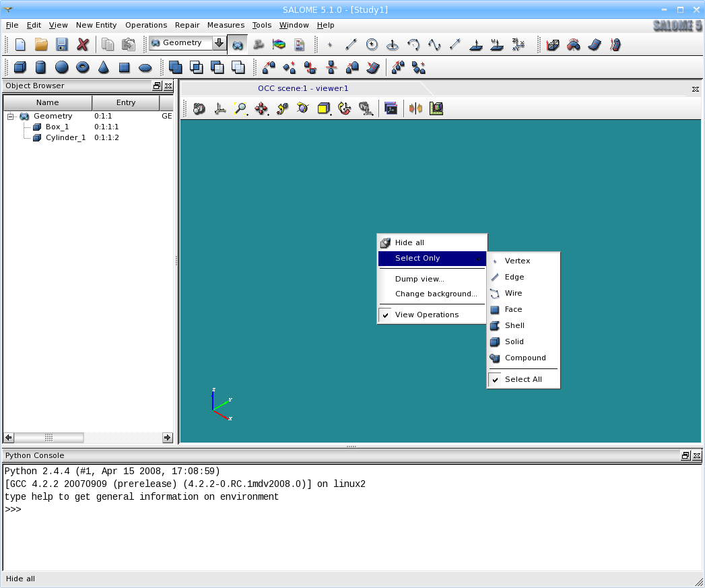Viewport: 705px width, 588px height.
Task: Click the Entry column header in Object Browser
Action: pos(126,102)
